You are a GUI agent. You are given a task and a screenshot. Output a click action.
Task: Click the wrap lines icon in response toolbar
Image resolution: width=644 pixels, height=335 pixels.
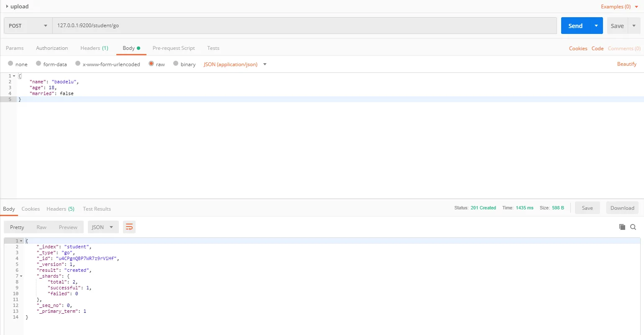129,227
